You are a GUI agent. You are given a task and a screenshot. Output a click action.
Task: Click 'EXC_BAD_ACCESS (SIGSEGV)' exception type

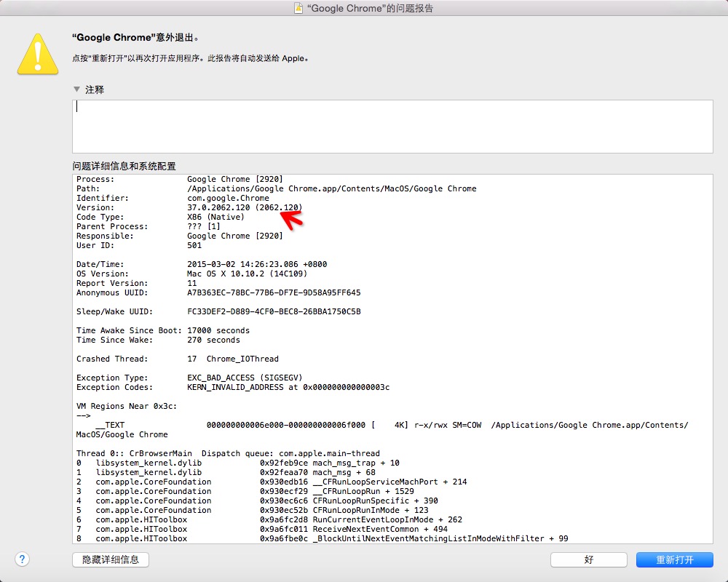(245, 378)
